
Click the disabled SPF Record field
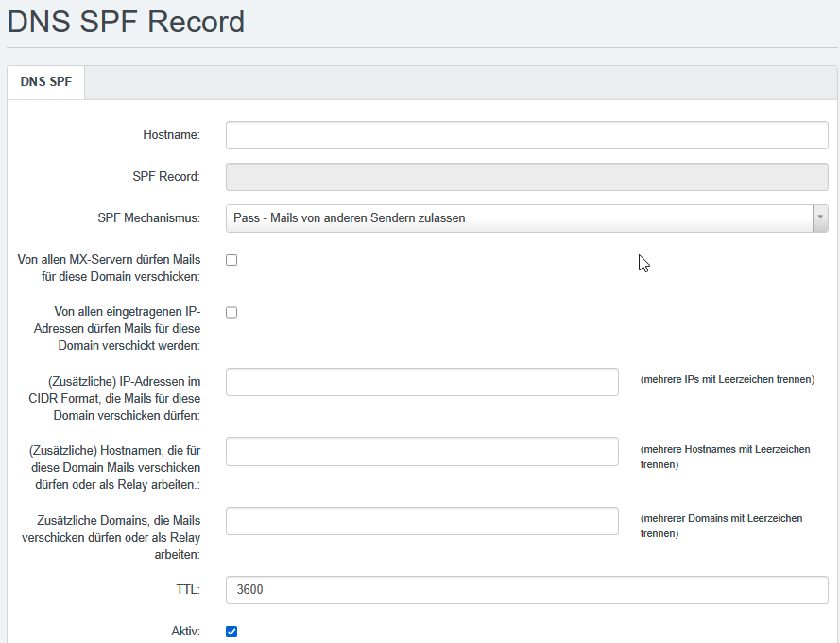pyautogui.click(x=527, y=177)
